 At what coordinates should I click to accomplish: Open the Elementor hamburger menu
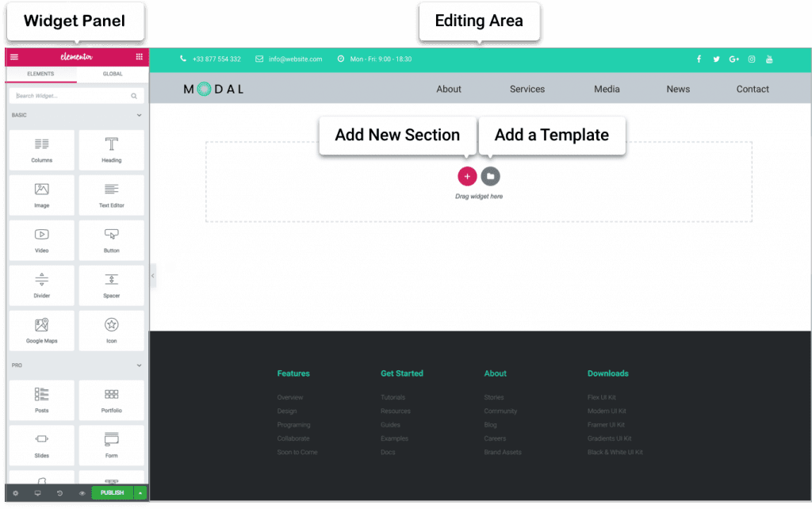click(13, 57)
